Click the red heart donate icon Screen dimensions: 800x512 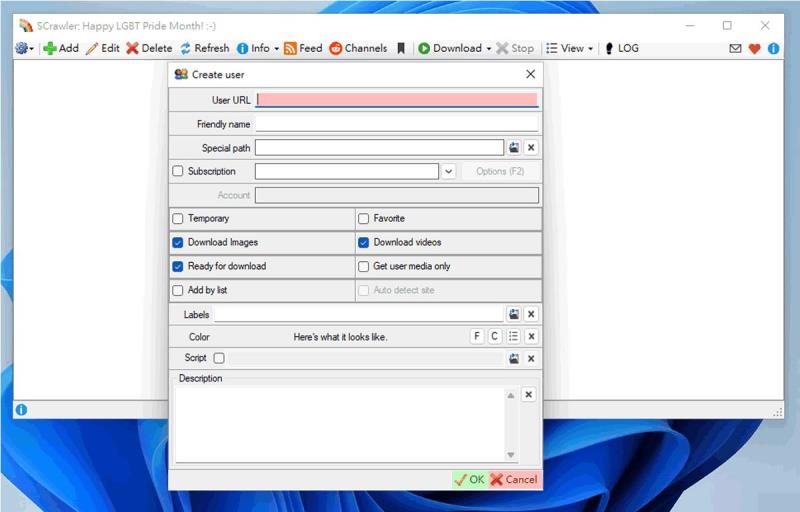(x=755, y=48)
